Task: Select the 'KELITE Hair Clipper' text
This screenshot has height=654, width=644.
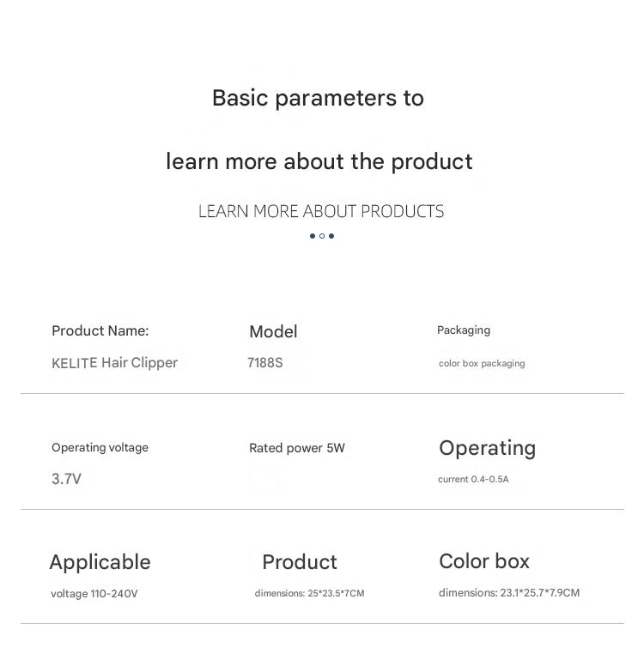Action: coord(115,363)
